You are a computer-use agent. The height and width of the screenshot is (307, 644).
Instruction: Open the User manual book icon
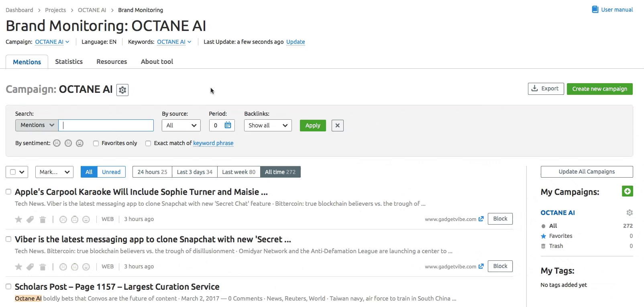coord(595,10)
